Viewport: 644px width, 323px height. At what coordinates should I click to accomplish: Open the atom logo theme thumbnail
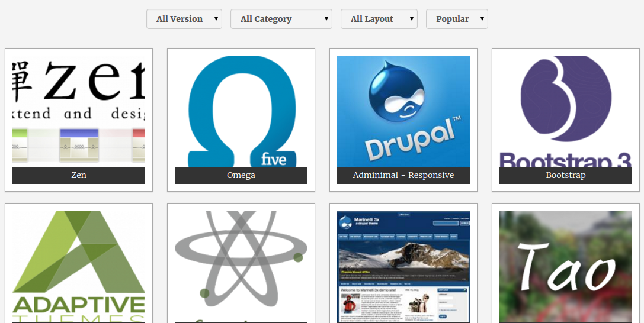click(x=241, y=266)
